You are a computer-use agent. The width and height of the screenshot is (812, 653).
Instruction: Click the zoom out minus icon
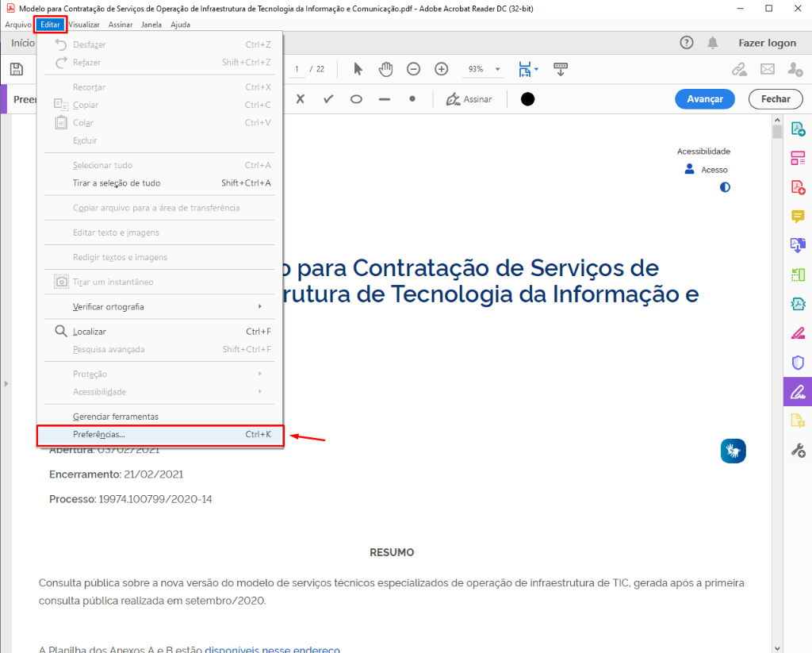point(413,69)
